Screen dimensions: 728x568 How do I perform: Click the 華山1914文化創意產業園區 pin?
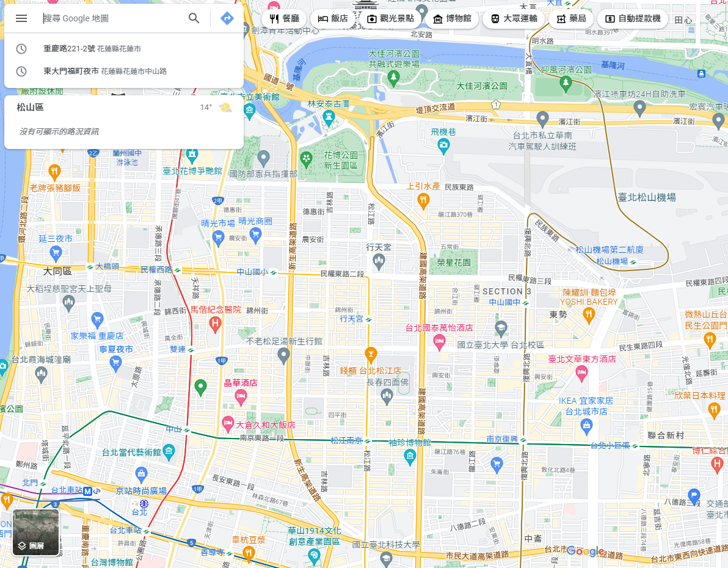coord(315,556)
